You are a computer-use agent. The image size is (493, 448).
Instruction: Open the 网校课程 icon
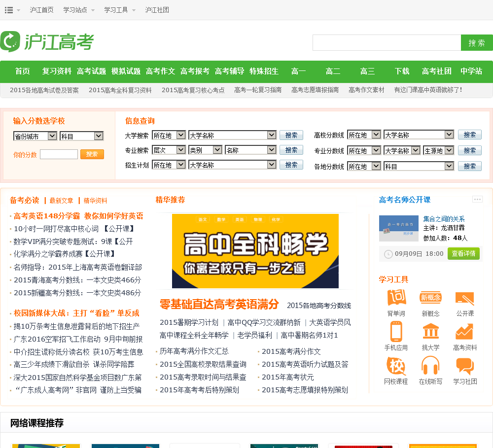(396, 366)
